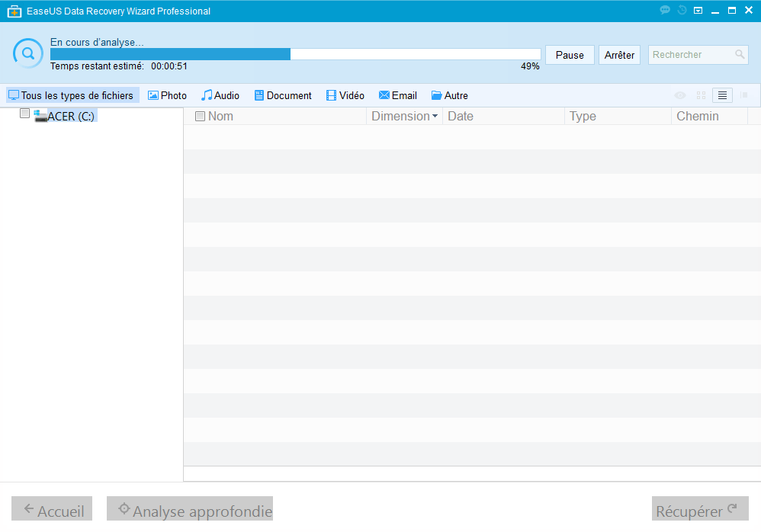Click the 00:00:51 remaining time
This screenshot has height=532, width=761.
coord(169,66)
